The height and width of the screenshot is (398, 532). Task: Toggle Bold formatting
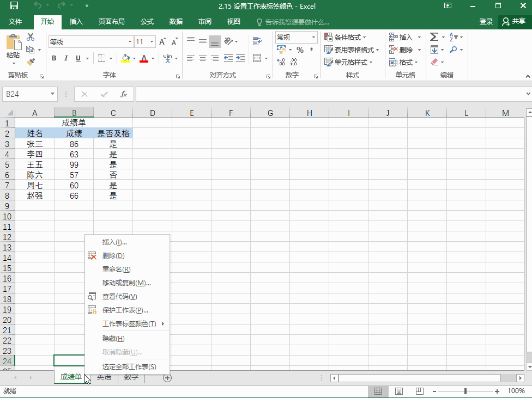pyautogui.click(x=54, y=58)
